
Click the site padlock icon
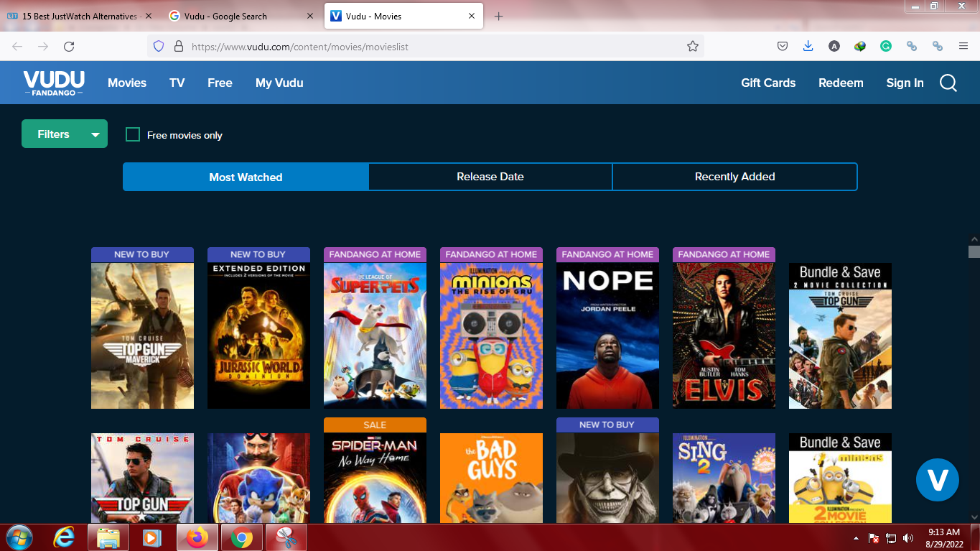(178, 46)
